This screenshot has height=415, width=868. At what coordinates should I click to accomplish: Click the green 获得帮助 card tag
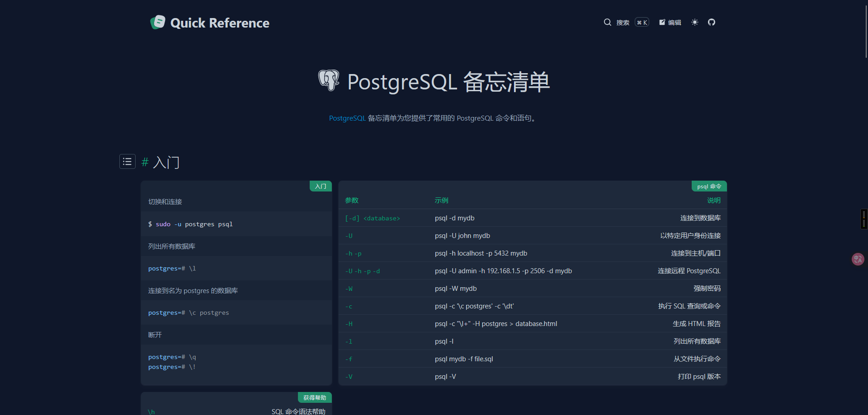coord(315,397)
